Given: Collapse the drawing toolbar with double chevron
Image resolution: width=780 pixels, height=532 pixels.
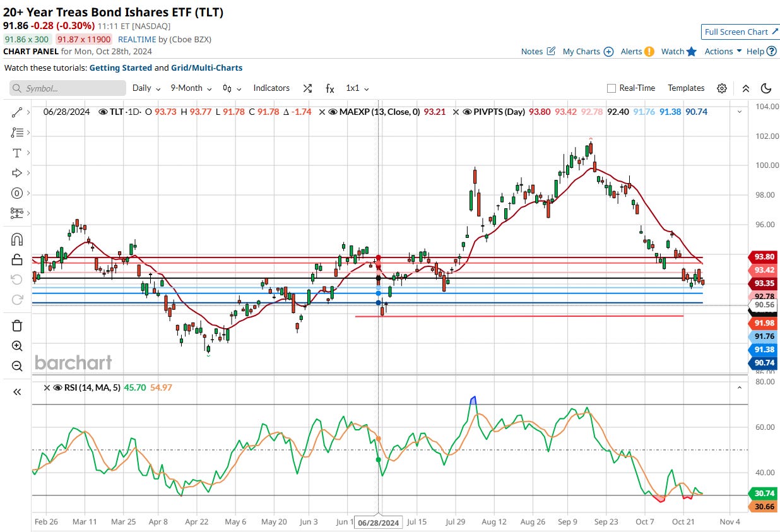Looking at the screenshot, I should (x=17, y=392).
